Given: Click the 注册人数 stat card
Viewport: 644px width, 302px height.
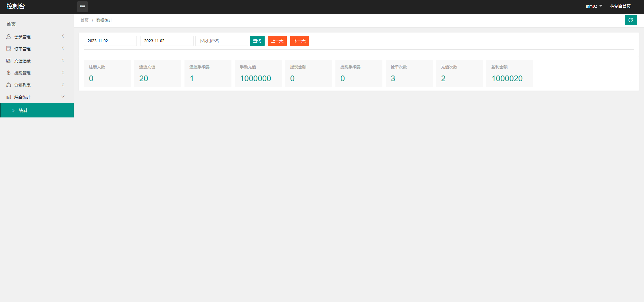Looking at the screenshot, I should 107,73.
